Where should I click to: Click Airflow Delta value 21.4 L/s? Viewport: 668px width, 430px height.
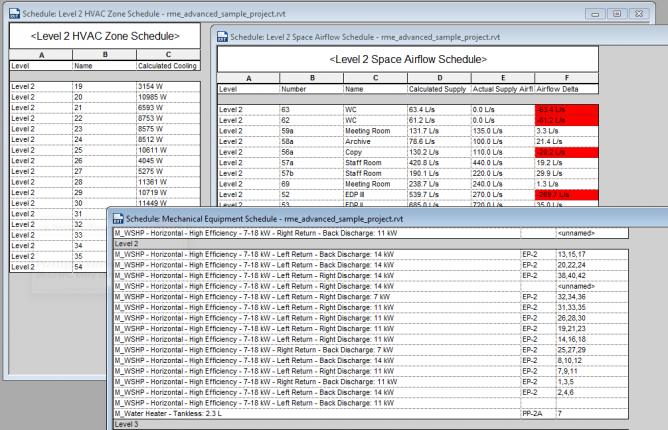567,142
